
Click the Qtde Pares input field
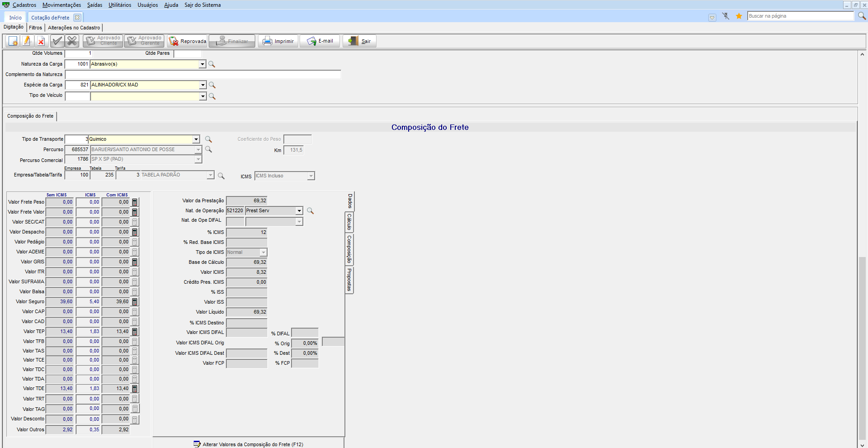pyautogui.click(x=188, y=53)
